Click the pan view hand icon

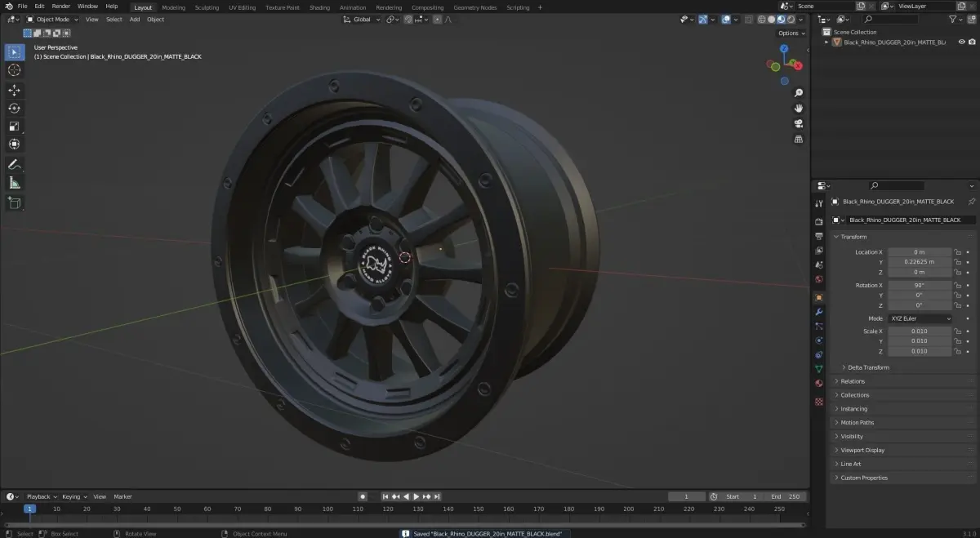799,109
